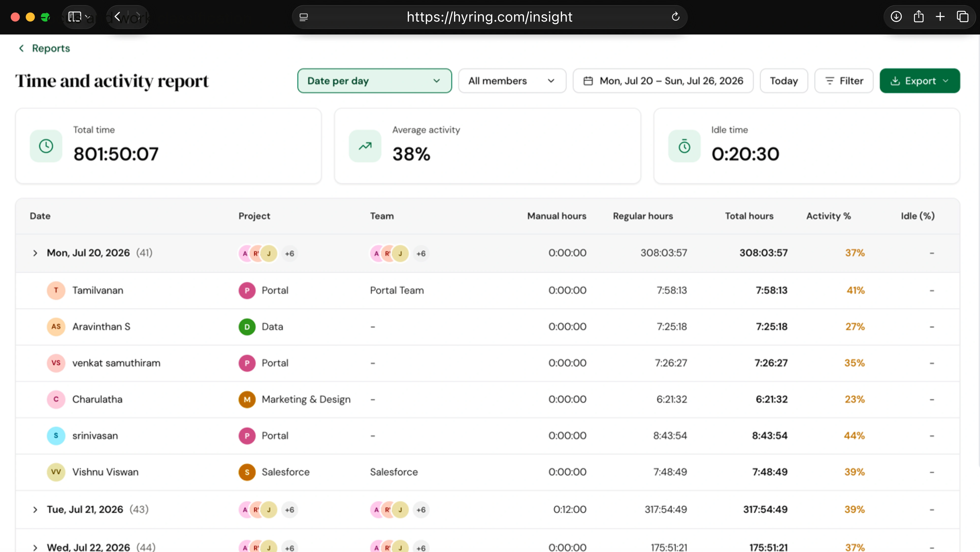Click the Salesforce team name cell

coord(394,472)
